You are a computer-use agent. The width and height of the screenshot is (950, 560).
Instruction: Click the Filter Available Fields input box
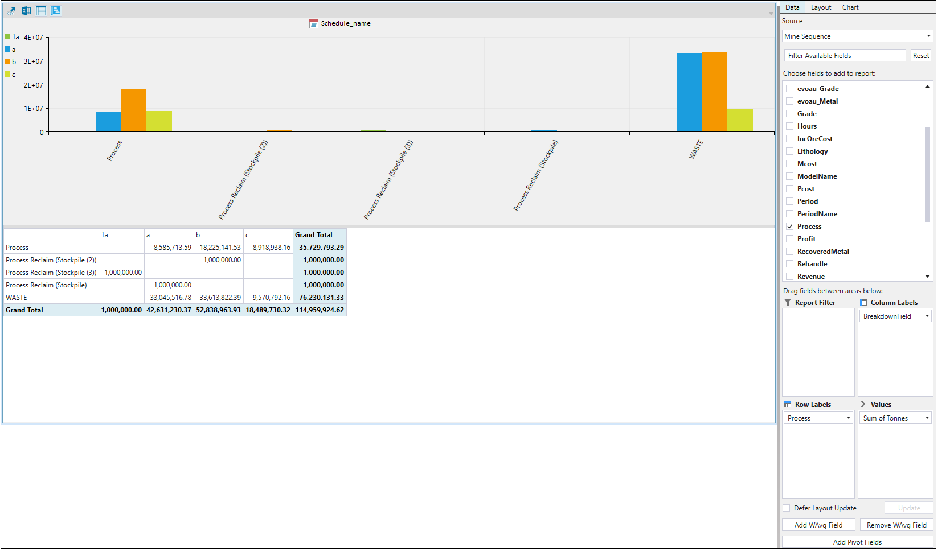pyautogui.click(x=844, y=56)
